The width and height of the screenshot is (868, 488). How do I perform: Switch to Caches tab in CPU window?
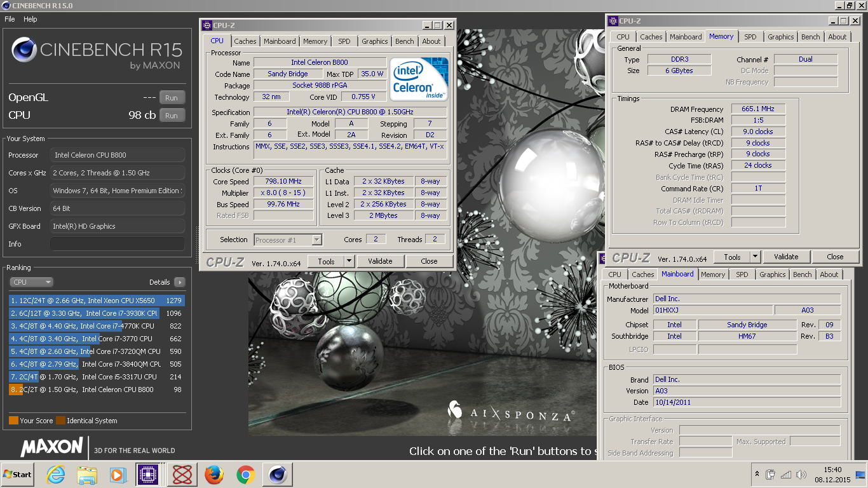pos(245,41)
